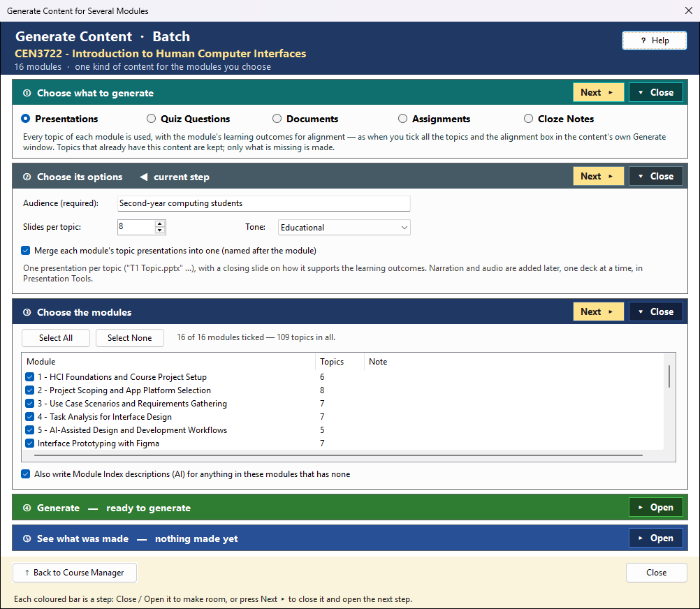700x609 pixels.
Task: Click the module list horizontal scrollbar
Action: (x=338, y=455)
